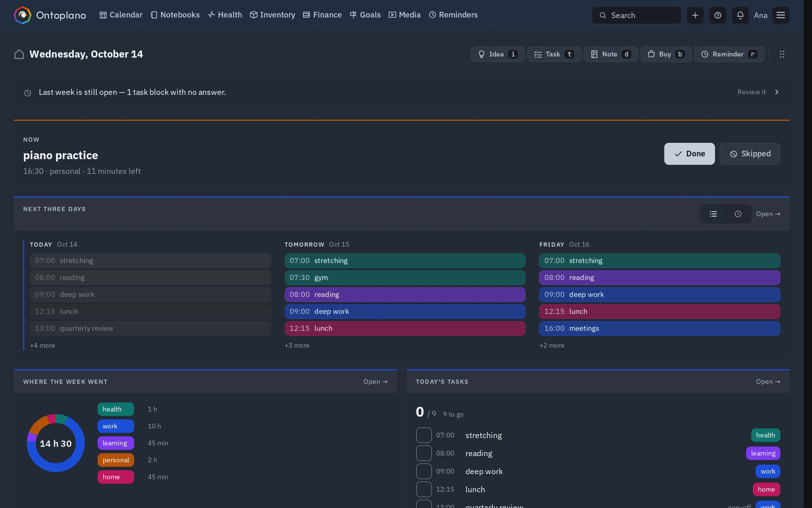The width and height of the screenshot is (812, 508).
Task: Mark piano practice as Done
Action: (x=689, y=154)
